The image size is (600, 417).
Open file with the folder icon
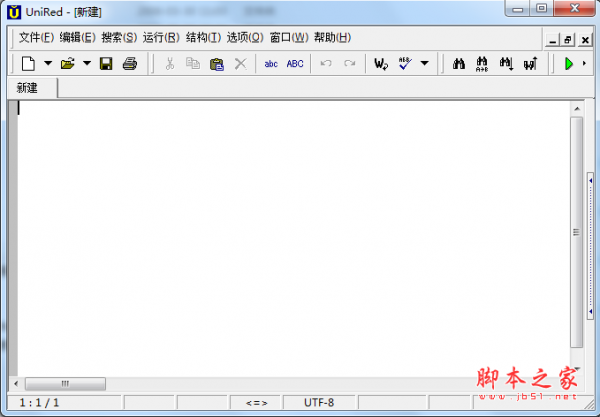pos(67,64)
